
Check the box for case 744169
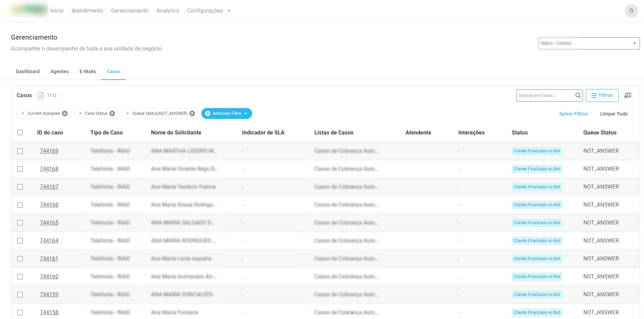coord(20,151)
